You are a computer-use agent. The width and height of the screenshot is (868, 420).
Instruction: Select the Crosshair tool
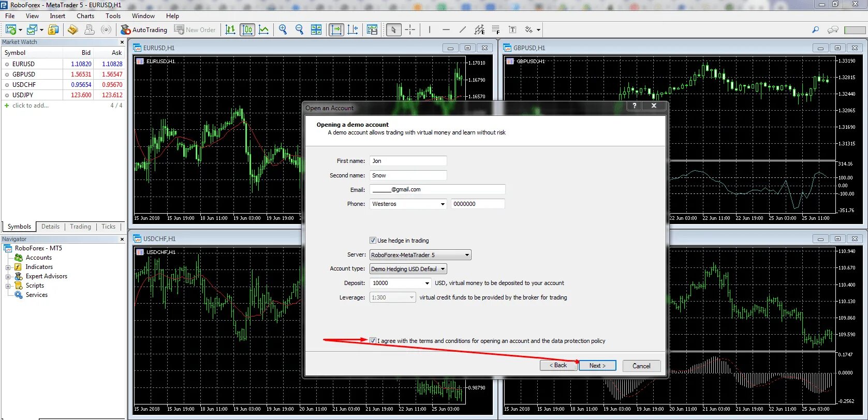pyautogui.click(x=410, y=30)
